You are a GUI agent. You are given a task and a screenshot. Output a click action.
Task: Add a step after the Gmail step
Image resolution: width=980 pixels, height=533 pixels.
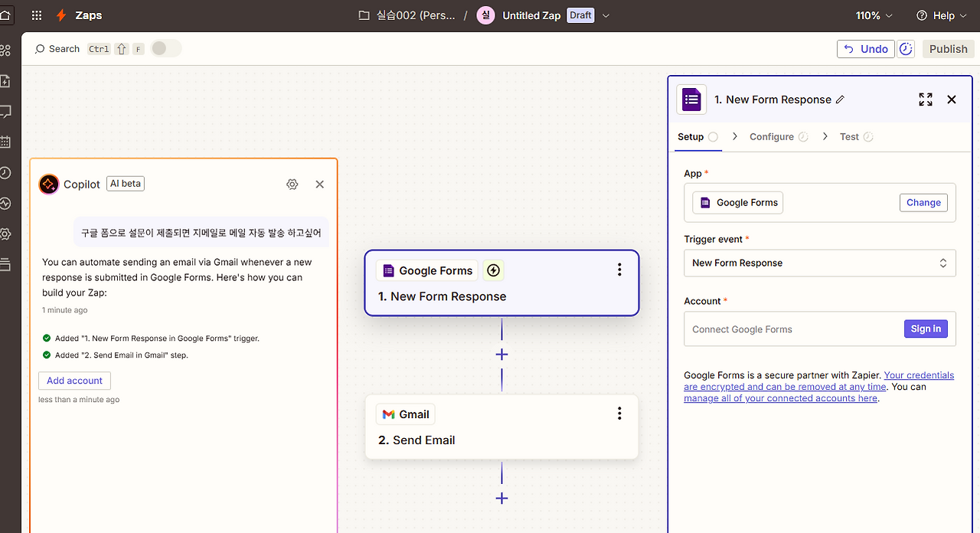(x=501, y=499)
